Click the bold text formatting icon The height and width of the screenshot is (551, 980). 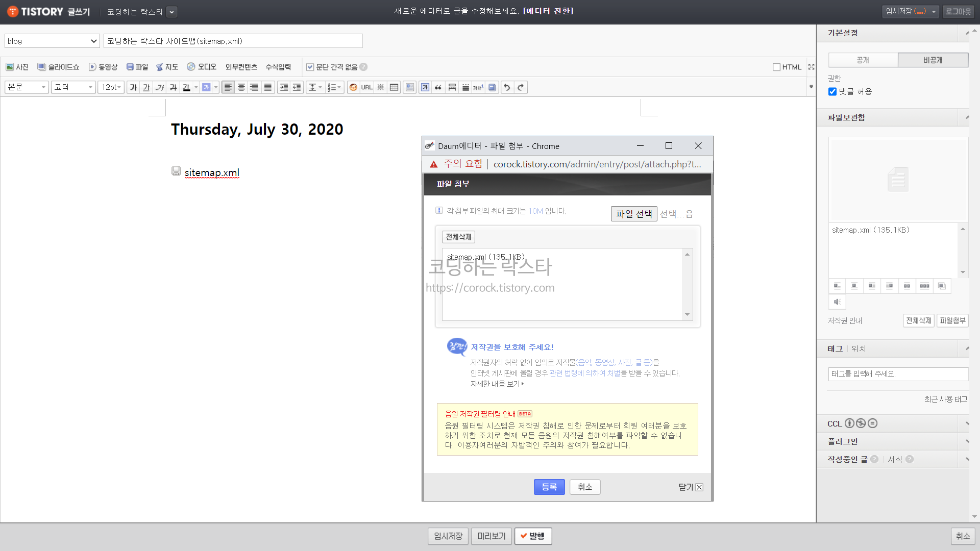[x=133, y=87]
